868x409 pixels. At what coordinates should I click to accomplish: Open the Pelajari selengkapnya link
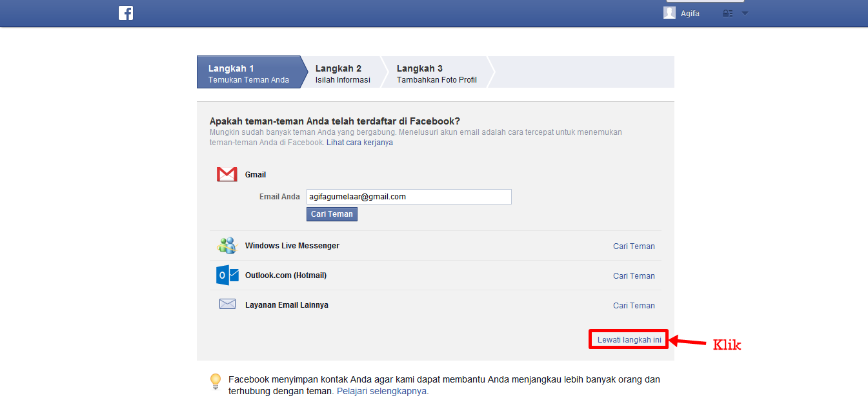click(x=382, y=391)
